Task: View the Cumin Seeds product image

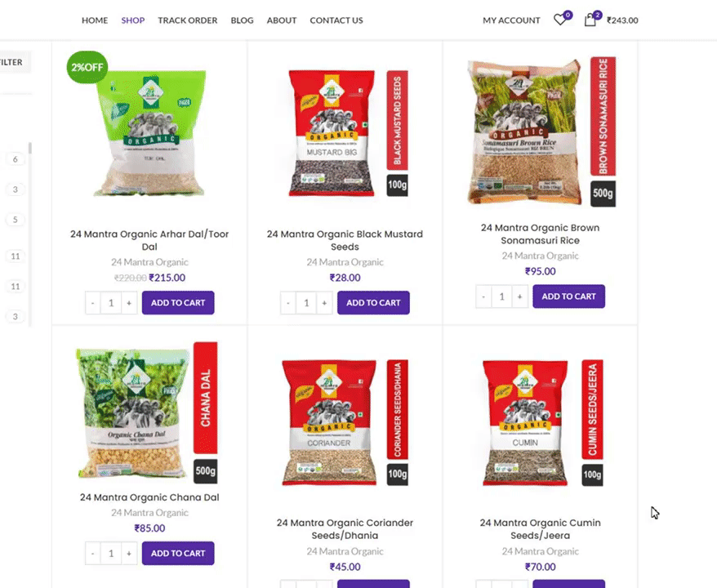Action: click(541, 422)
